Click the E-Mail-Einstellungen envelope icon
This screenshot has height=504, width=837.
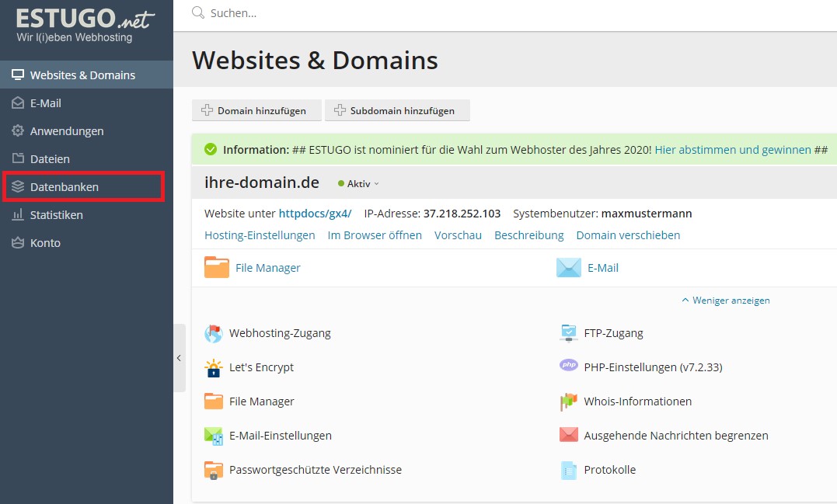pos(213,436)
